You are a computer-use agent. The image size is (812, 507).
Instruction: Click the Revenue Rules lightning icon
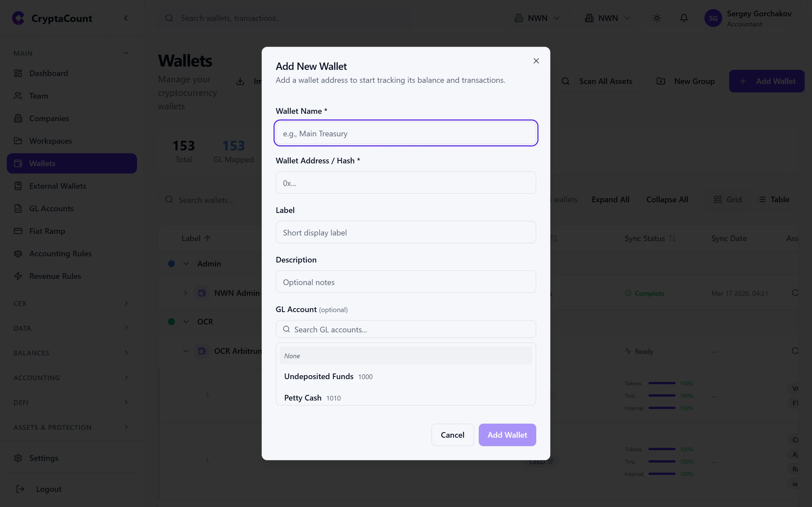coord(18,276)
